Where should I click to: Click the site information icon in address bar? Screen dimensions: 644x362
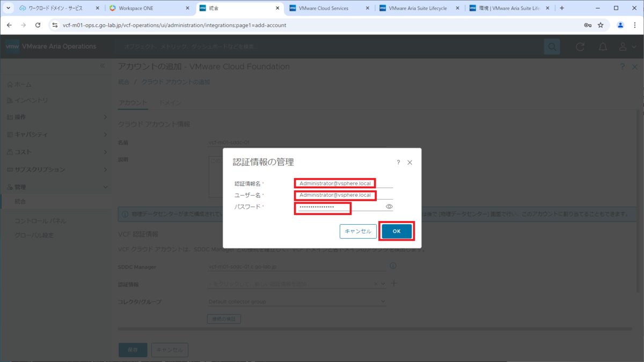(x=55, y=25)
